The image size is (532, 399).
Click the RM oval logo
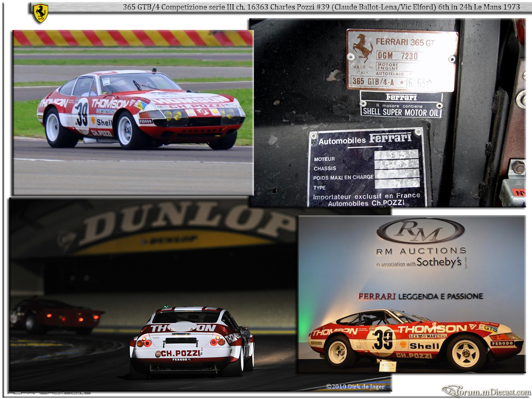pyautogui.click(x=420, y=231)
